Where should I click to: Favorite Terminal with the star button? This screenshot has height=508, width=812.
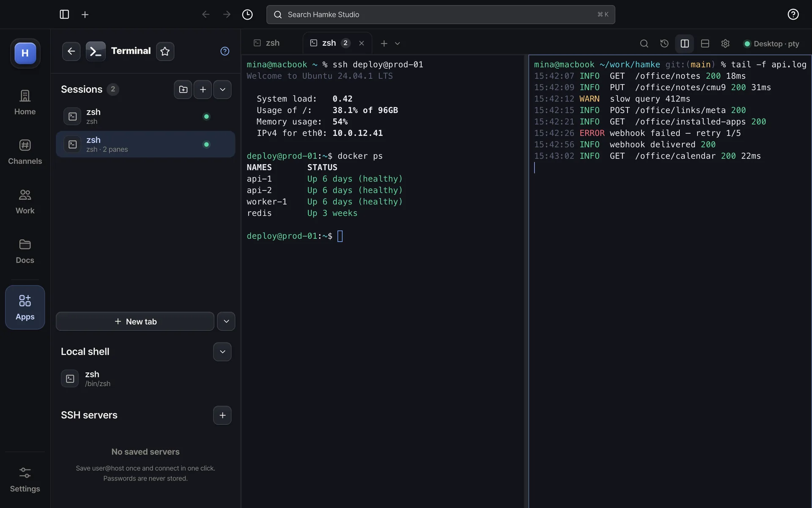[x=165, y=51]
